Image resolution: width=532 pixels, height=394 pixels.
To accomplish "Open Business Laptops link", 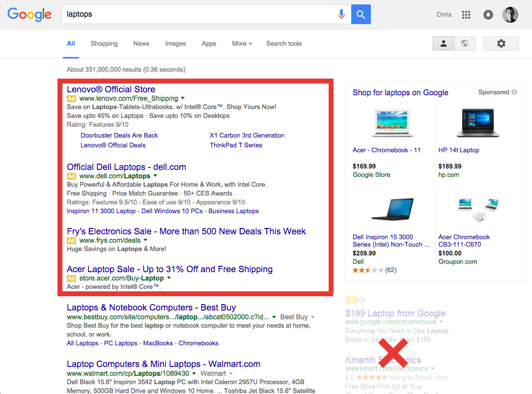I will pos(233,211).
